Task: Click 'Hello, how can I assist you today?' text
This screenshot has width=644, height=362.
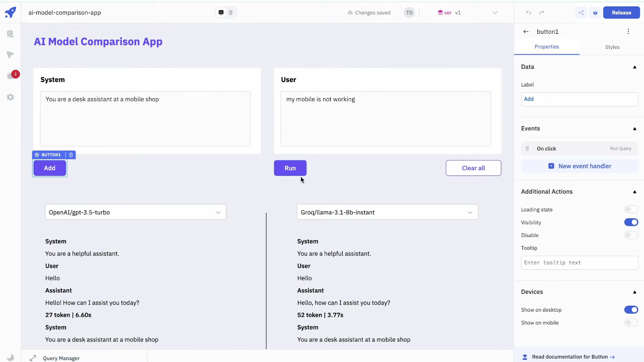Action: [344, 303]
